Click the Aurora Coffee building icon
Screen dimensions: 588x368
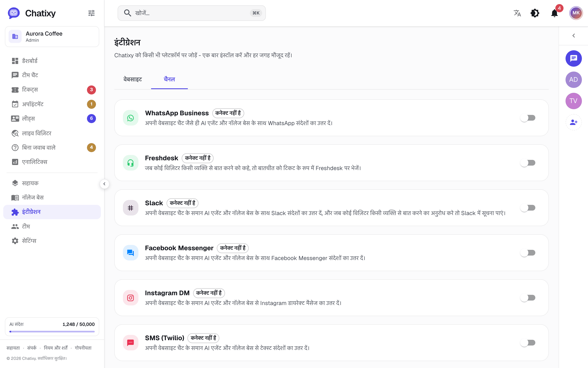(x=15, y=37)
